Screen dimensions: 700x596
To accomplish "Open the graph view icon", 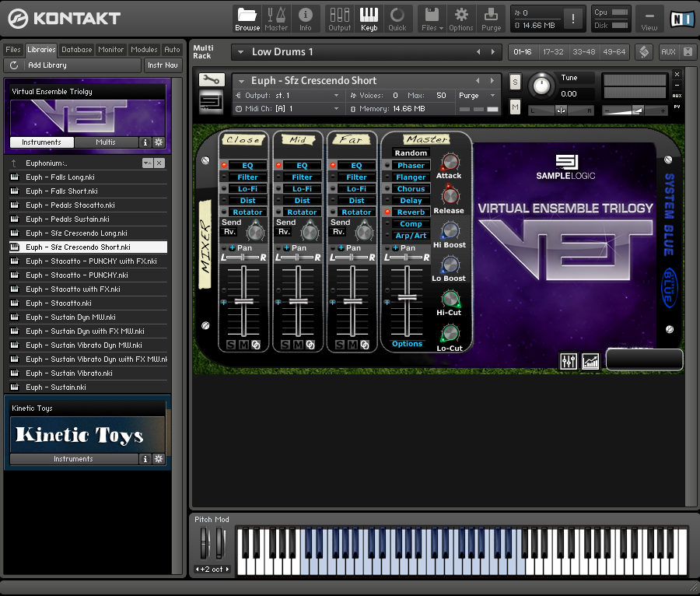I will (x=590, y=361).
